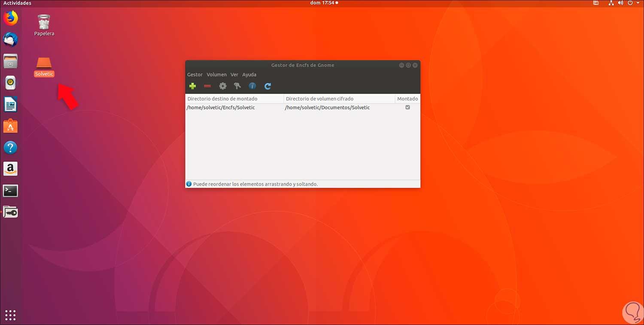This screenshot has width=644, height=325.
Task: Open volume settings with the gear icon
Action: coord(222,86)
